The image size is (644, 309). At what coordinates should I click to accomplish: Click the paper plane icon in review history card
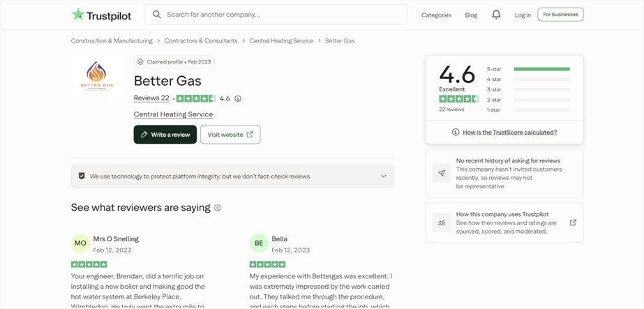(x=442, y=173)
